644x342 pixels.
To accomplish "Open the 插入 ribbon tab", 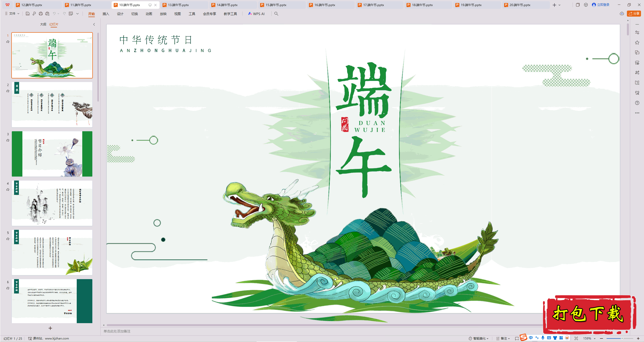I will tap(106, 14).
